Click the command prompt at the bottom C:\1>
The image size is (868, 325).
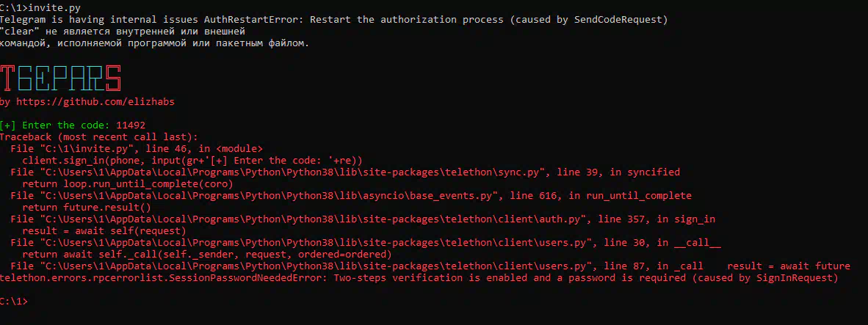[x=13, y=302]
